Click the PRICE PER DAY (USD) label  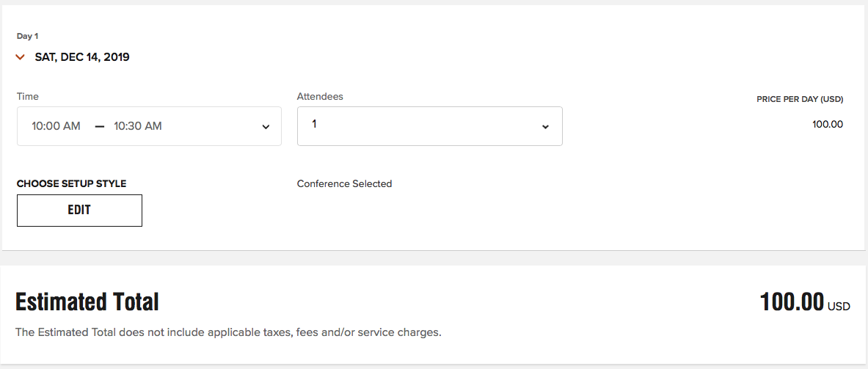[800, 100]
